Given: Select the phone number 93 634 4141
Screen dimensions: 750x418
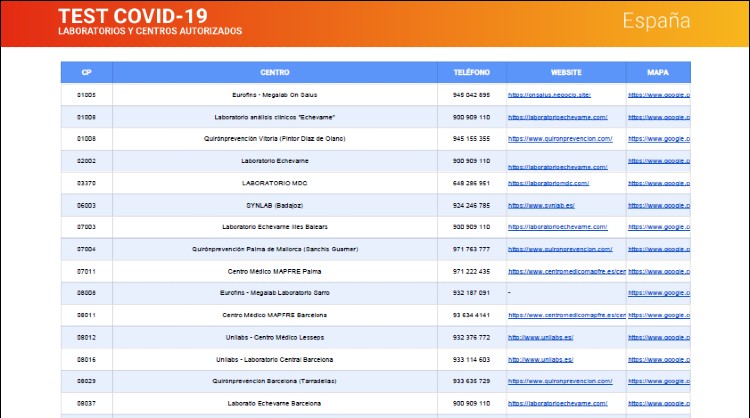Looking at the screenshot, I should (472, 315).
